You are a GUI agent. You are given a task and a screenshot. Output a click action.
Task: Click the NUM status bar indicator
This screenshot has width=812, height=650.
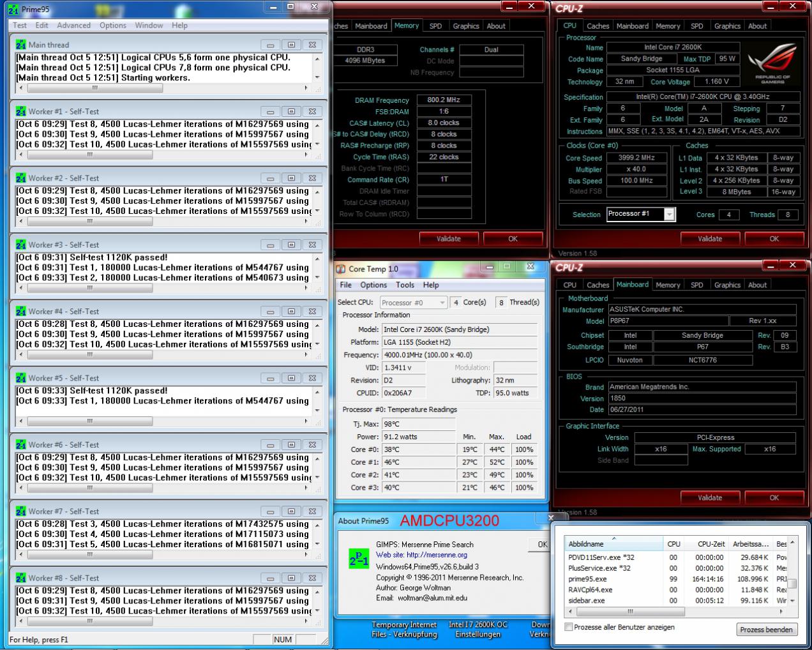point(283,639)
